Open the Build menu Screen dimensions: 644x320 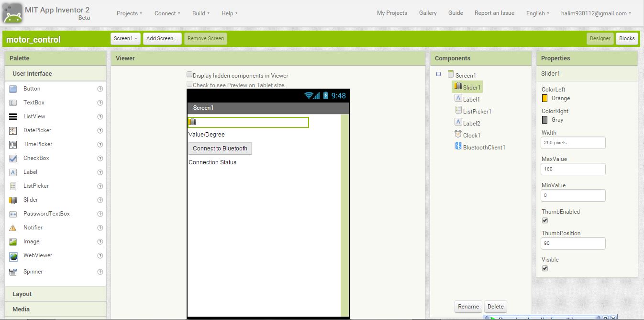pyautogui.click(x=200, y=13)
